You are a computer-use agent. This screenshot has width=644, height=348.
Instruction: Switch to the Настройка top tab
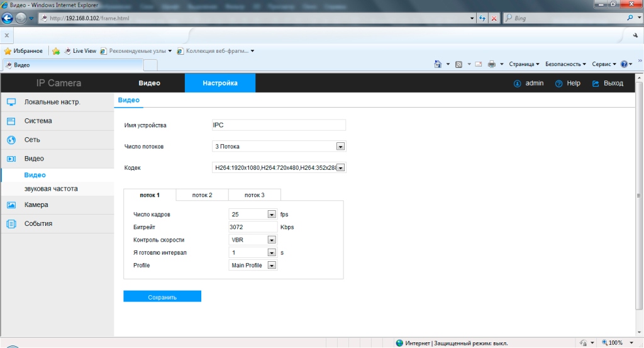click(220, 83)
